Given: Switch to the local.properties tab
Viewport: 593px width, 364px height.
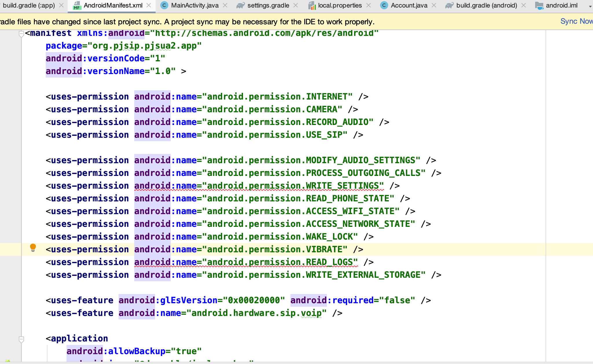Looking at the screenshot, I should [x=340, y=5].
